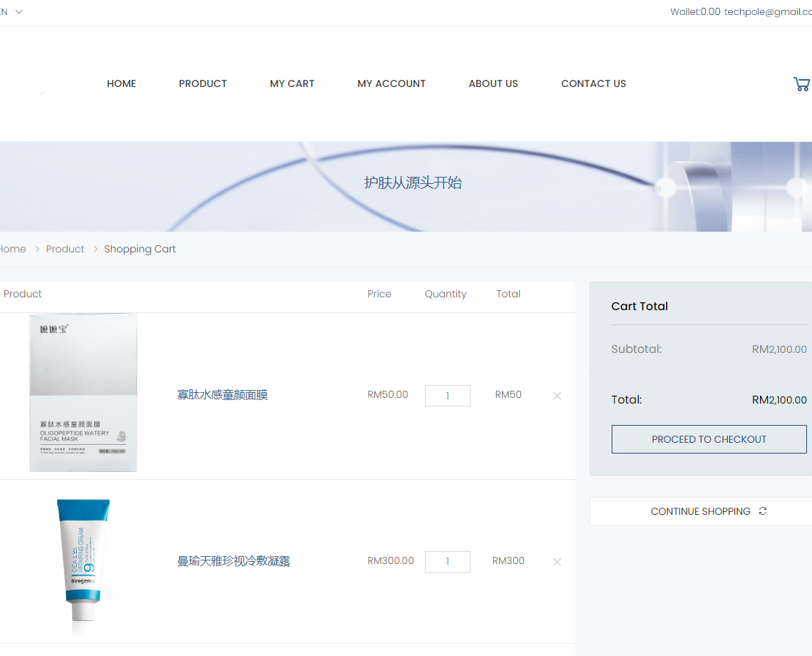The image size is (812, 656).
Task: Click the techpole account email link
Action: (x=767, y=11)
